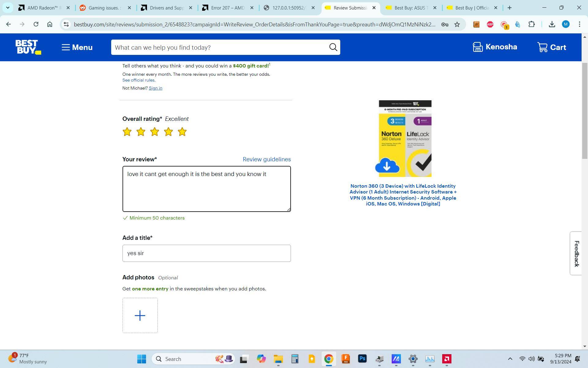This screenshot has width=588, height=368.
Task: Launch Photoshop from the taskbar
Action: pos(362,359)
